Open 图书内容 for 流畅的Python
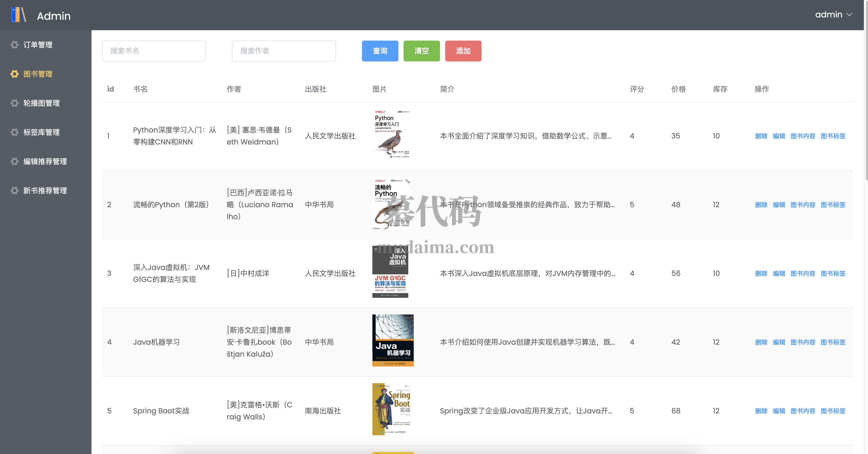Screen dimensions: 868x454 click(x=803, y=205)
